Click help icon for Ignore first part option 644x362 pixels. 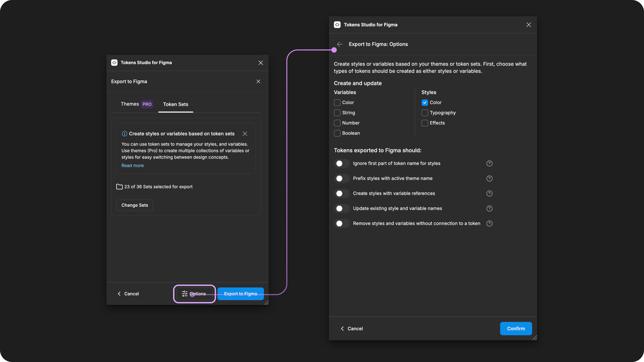click(489, 163)
